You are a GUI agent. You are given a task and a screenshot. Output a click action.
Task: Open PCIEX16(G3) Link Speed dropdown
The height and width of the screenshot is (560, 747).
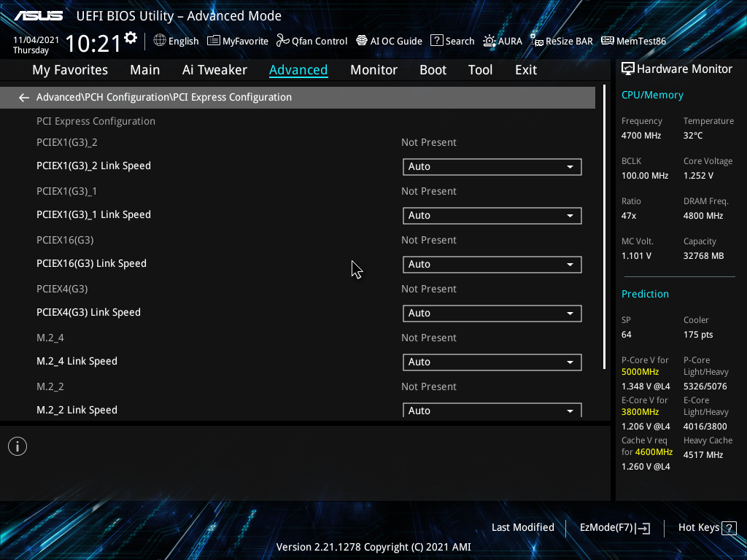point(492,264)
